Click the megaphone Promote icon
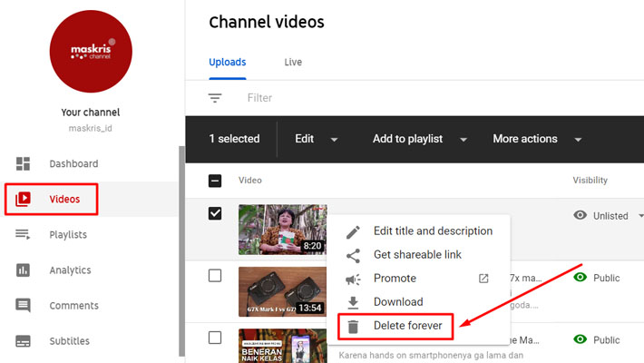This screenshot has width=644, height=363. 353,280
